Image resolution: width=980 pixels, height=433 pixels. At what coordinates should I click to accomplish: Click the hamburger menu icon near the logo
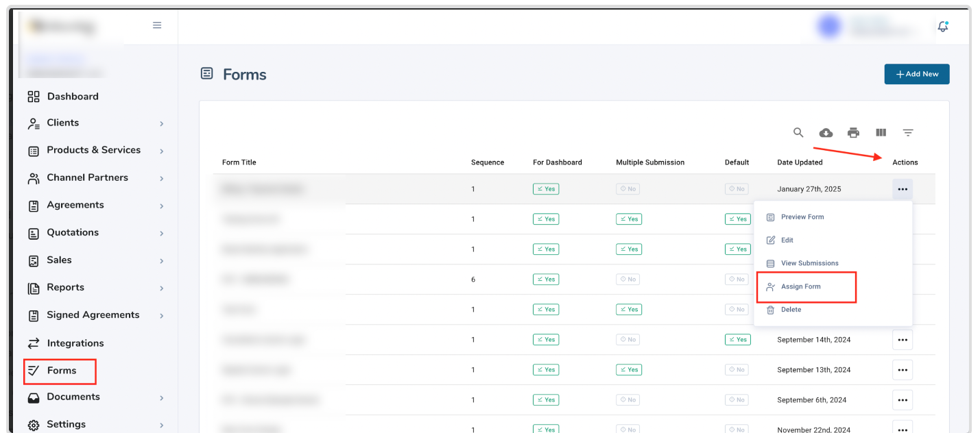pyautogui.click(x=156, y=25)
